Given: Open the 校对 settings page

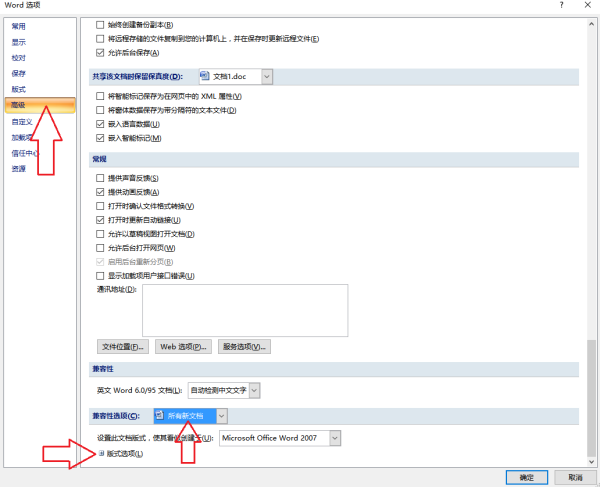Looking at the screenshot, I should 18,58.
